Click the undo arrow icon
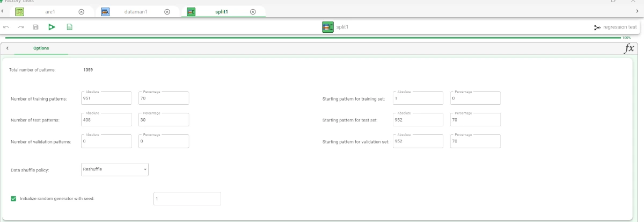644x222 pixels. (x=7, y=27)
